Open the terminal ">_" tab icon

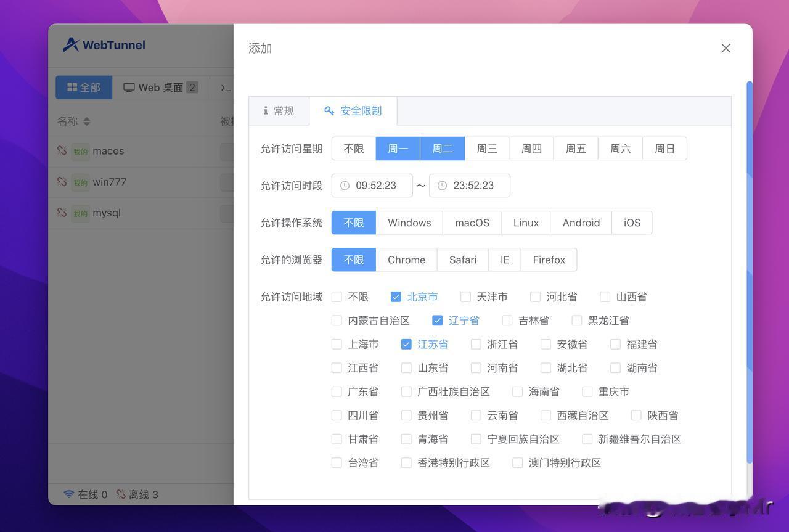click(224, 88)
